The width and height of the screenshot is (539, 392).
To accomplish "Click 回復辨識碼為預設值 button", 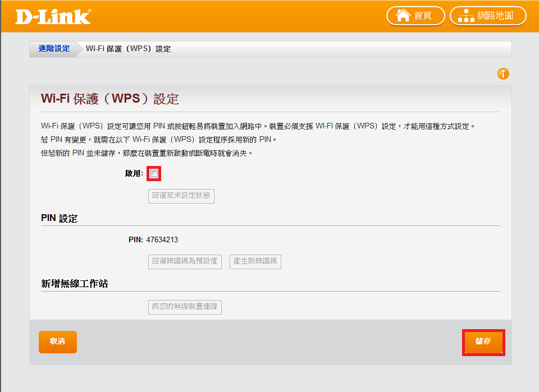I will pyautogui.click(x=185, y=261).
